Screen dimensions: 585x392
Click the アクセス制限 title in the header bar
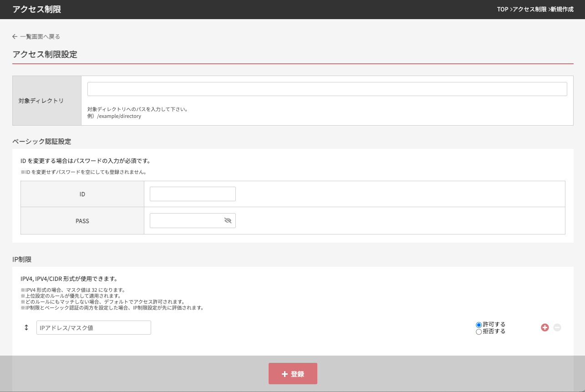tap(37, 10)
